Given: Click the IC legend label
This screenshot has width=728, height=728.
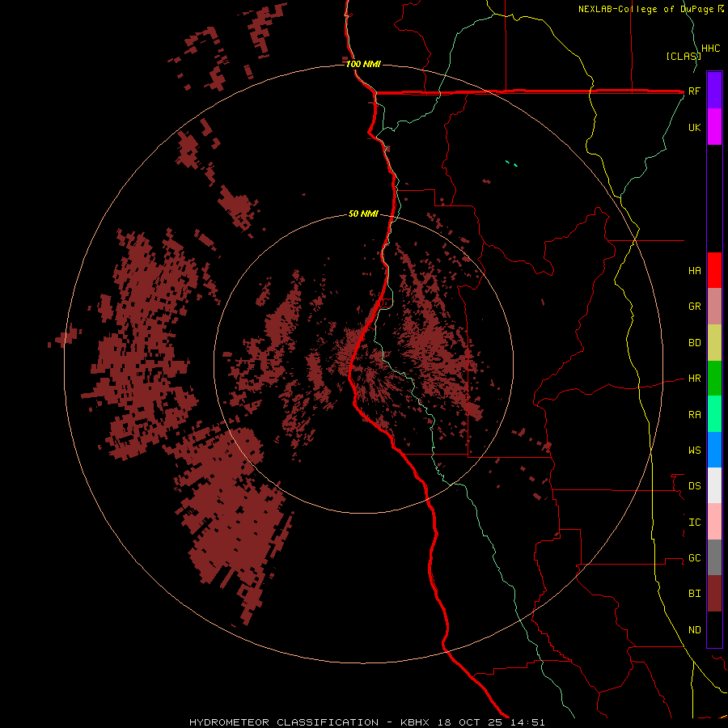Looking at the screenshot, I should (695, 523).
